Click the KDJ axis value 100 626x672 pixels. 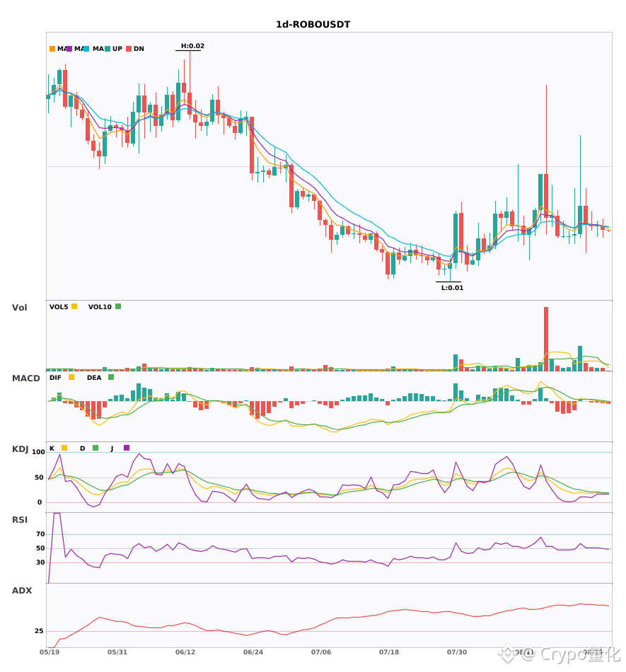click(x=39, y=452)
